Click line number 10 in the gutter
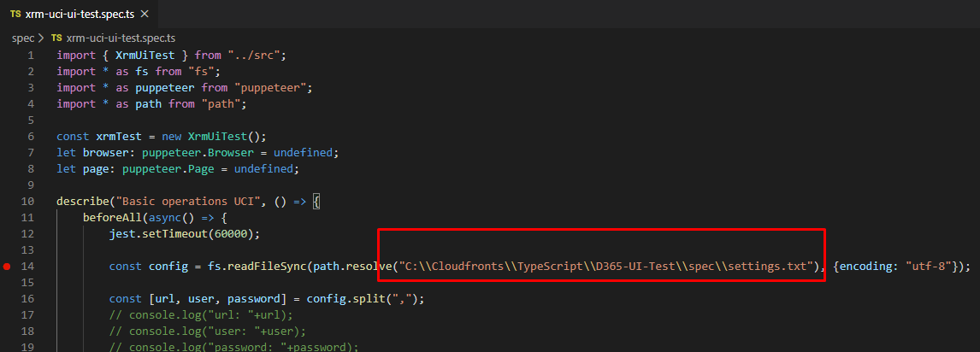 tap(28, 201)
